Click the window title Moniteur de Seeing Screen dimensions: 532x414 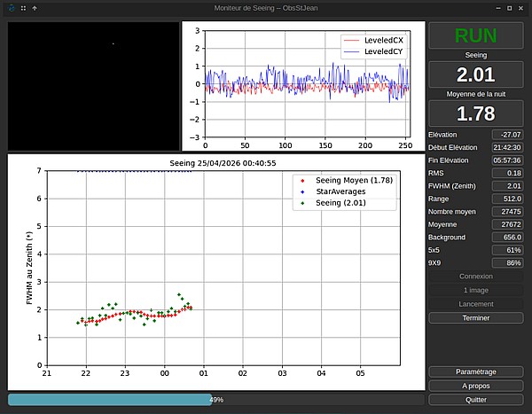pos(266,8)
